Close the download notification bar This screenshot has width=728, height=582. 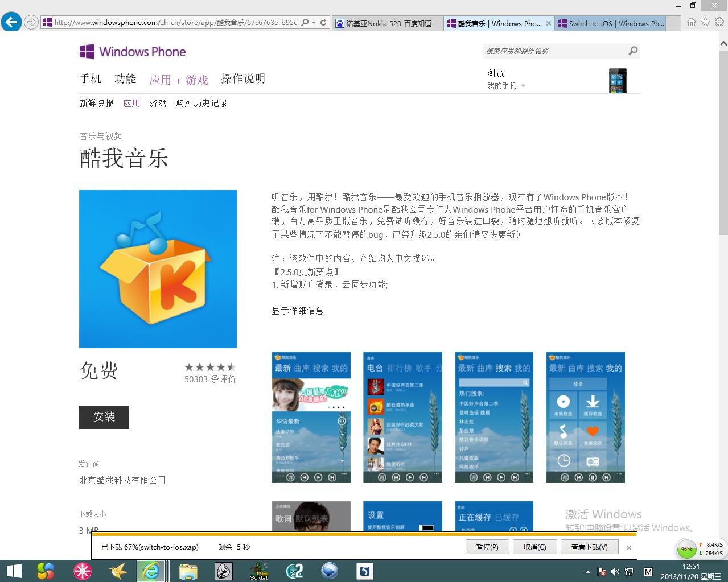coord(628,548)
